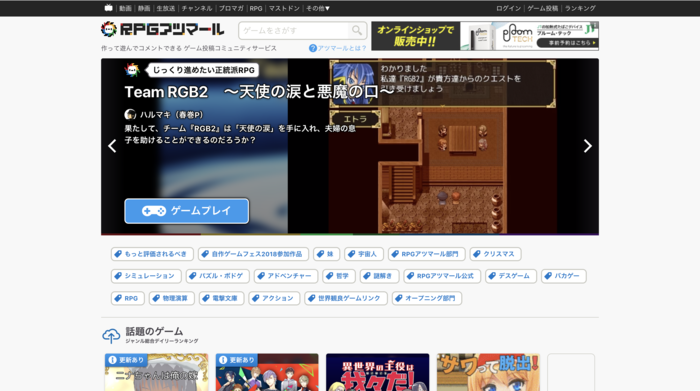Click the Ploom TECH banner advertisement

coord(485,36)
